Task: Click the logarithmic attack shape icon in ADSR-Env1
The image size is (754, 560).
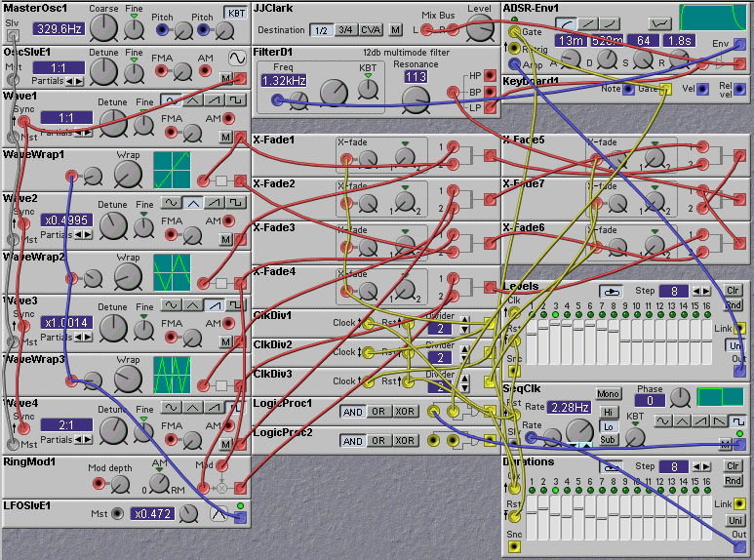Action: (566, 22)
